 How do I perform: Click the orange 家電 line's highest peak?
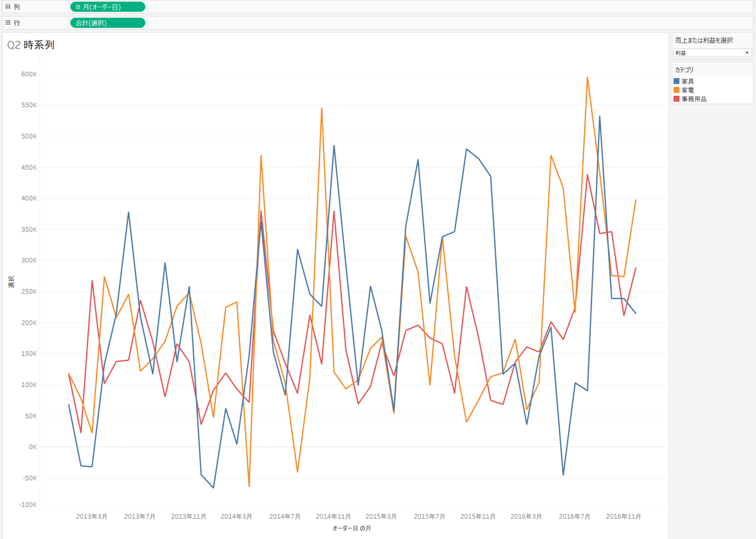pyautogui.click(x=587, y=78)
